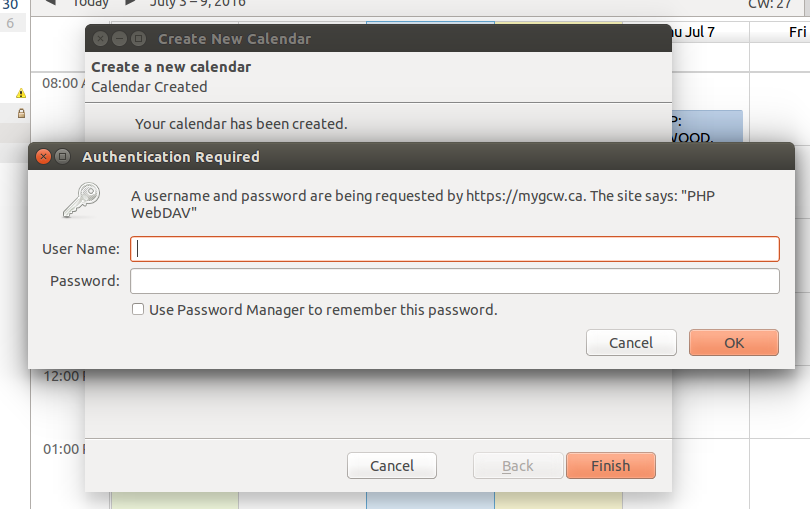
Task: Go to next week with forward arrow
Action: (131, 3)
